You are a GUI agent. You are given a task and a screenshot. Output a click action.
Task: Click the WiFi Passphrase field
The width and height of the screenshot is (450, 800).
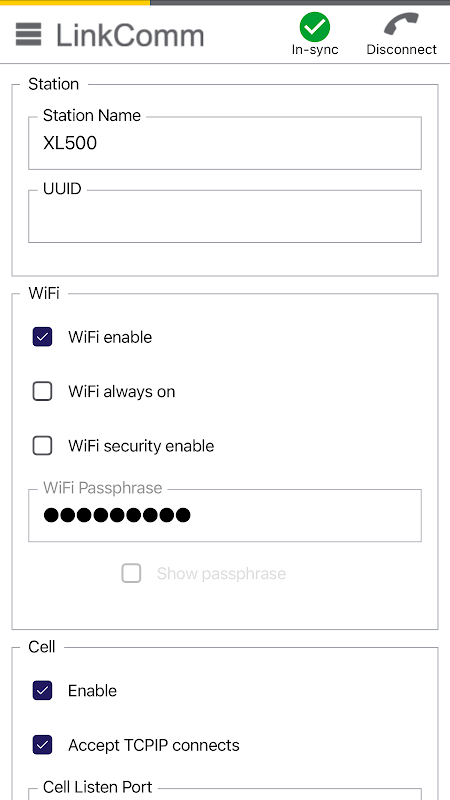click(x=225, y=515)
